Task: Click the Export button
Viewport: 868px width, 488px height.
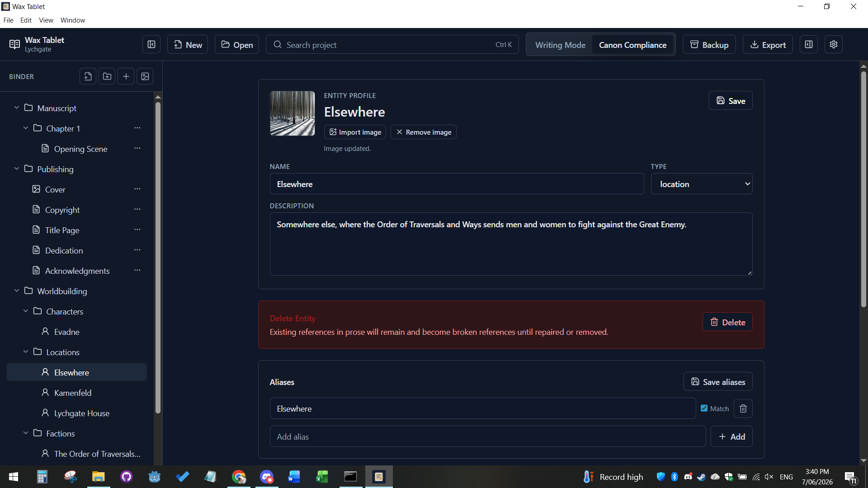Action: click(x=768, y=44)
